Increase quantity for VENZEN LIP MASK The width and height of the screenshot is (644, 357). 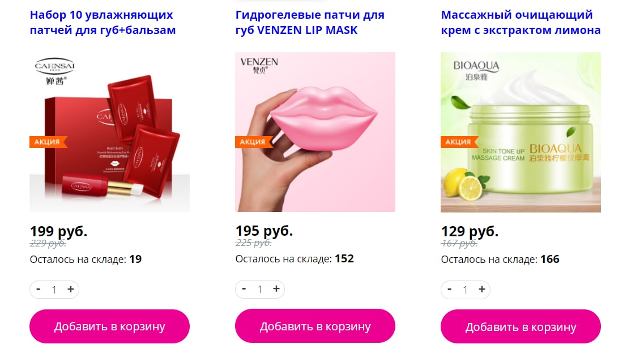(276, 289)
